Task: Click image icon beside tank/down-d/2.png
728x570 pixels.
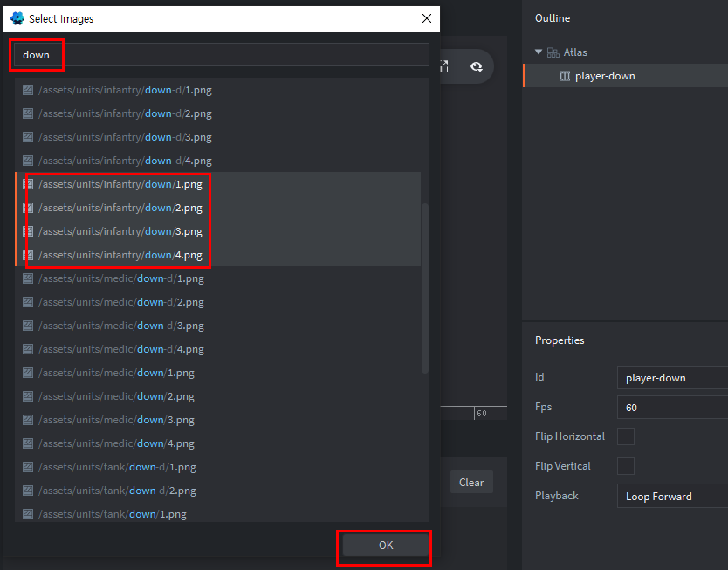Action: pos(28,491)
